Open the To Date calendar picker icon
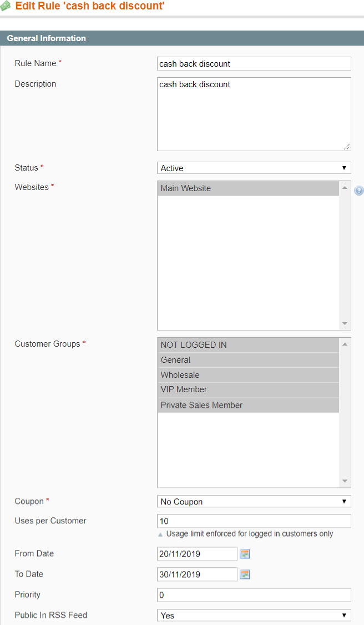 point(245,574)
